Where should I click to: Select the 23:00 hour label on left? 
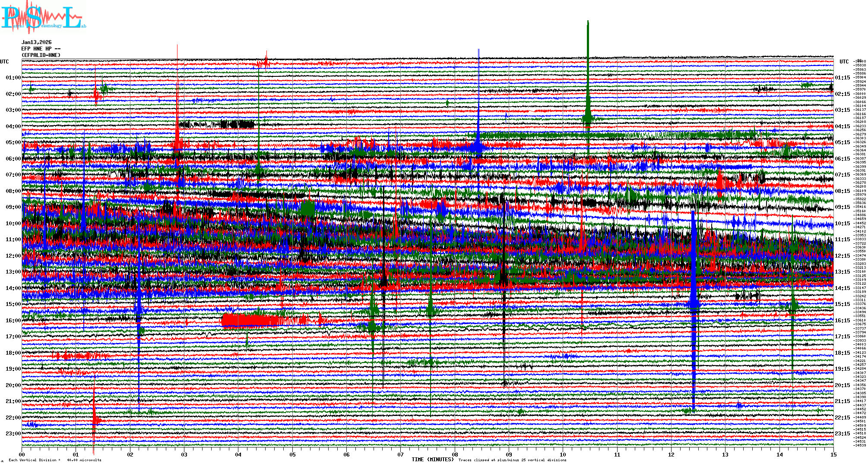[13, 434]
